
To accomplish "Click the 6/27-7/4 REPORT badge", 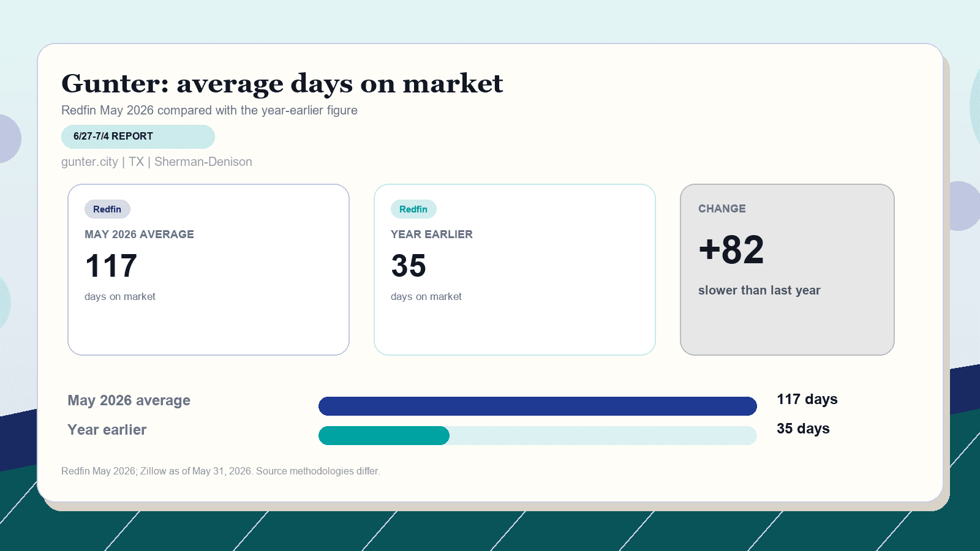I will 138,137.
